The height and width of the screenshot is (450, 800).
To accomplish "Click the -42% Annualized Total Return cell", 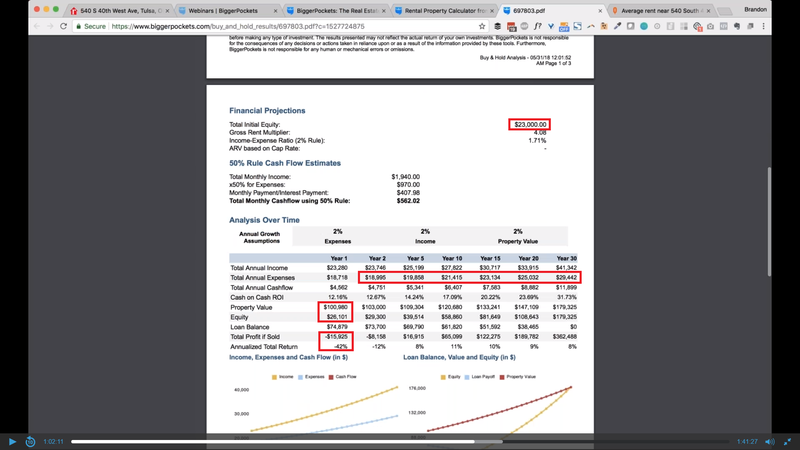I will (x=341, y=346).
